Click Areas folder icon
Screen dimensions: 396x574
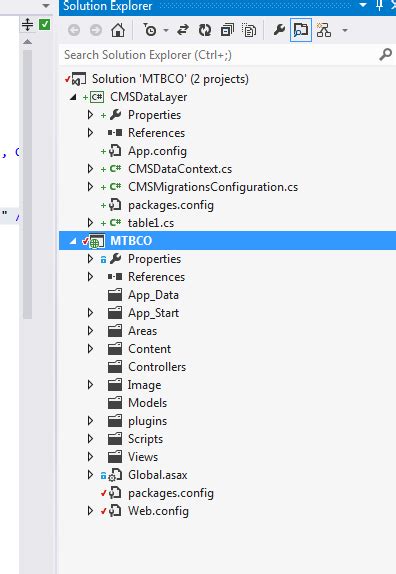tap(115, 331)
